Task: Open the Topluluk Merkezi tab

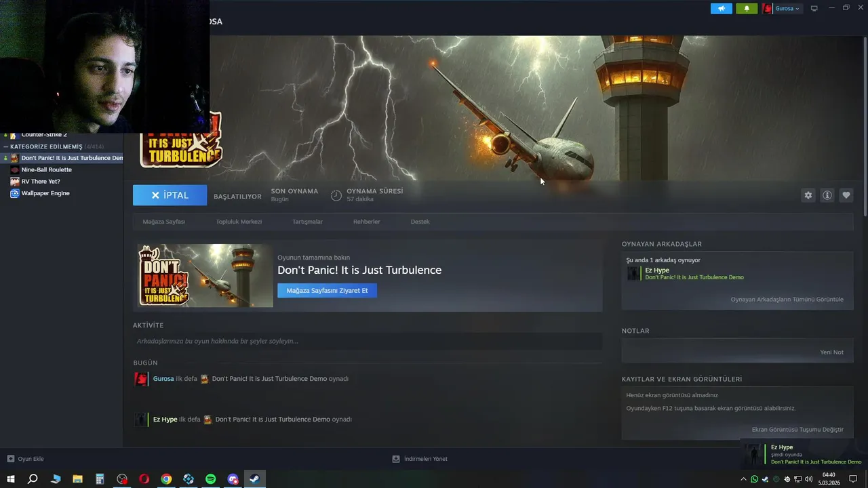Action: pyautogui.click(x=239, y=222)
